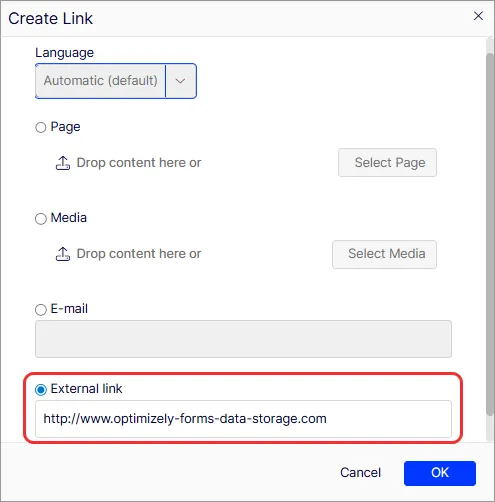Close the Create Link dialog
Image resolution: width=495 pixels, height=502 pixels.
click(478, 16)
